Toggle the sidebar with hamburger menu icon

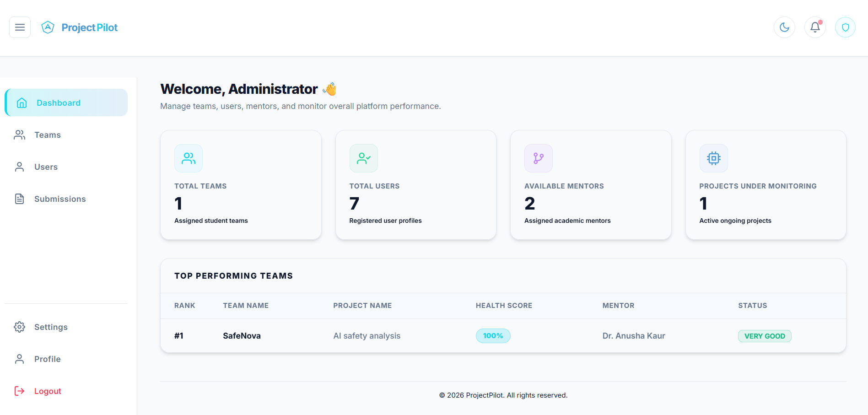(x=20, y=27)
